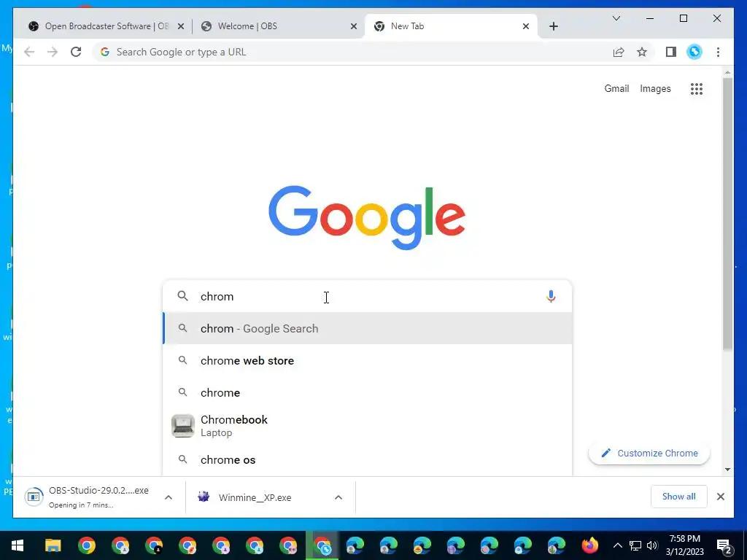Open the Google apps grid
The image size is (747, 560).
(697, 88)
